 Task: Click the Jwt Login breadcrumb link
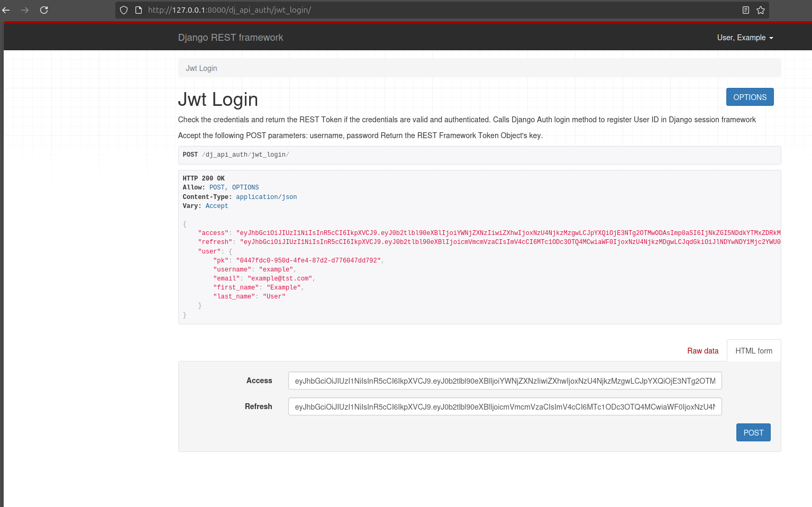tap(201, 68)
